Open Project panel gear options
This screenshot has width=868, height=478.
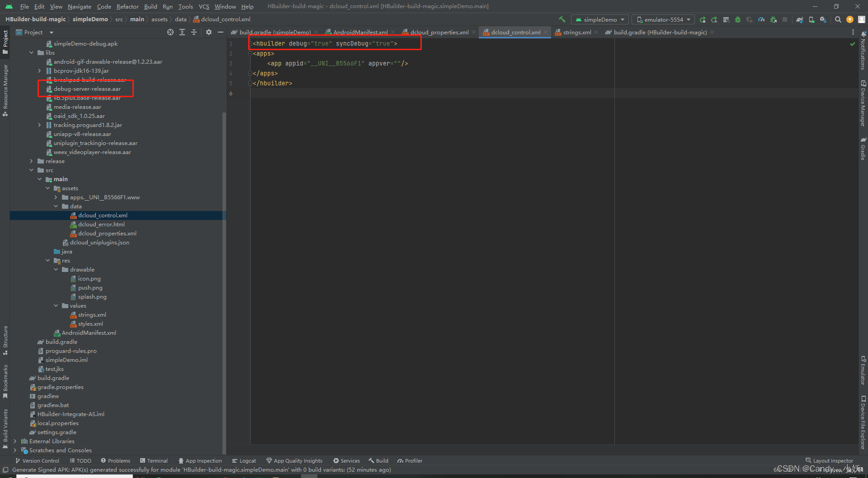(x=209, y=32)
